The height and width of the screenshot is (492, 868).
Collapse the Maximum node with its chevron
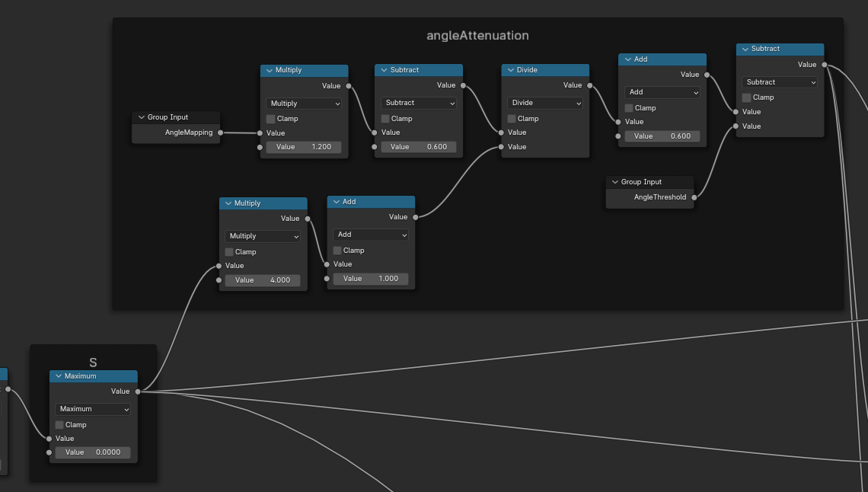pyautogui.click(x=58, y=376)
